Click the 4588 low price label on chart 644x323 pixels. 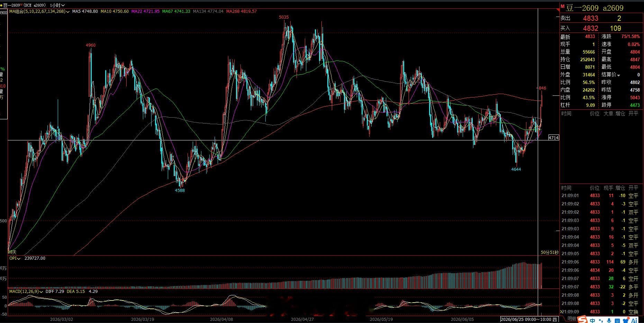click(x=180, y=190)
